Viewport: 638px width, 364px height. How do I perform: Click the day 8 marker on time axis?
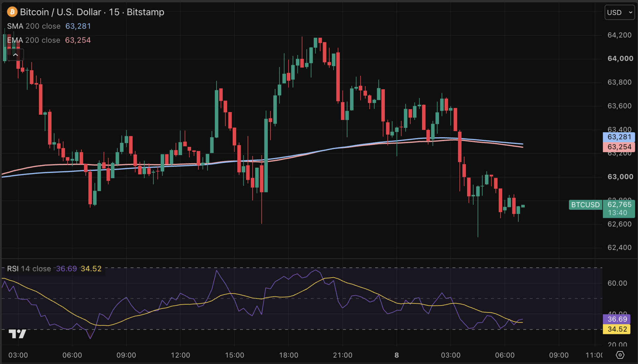pos(397,355)
